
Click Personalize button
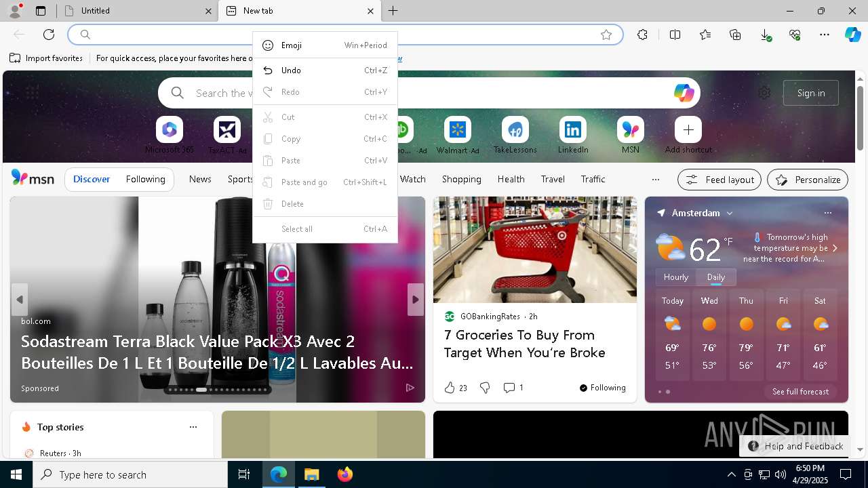tap(808, 180)
